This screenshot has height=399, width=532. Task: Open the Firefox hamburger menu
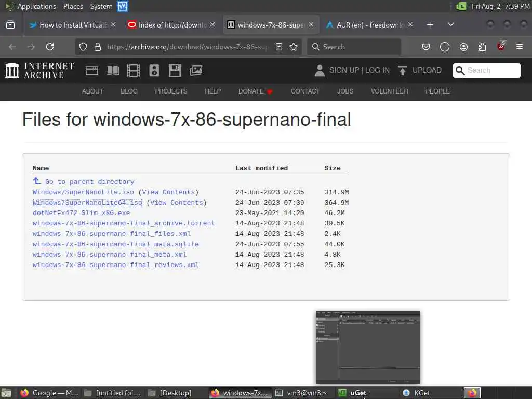click(x=520, y=47)
